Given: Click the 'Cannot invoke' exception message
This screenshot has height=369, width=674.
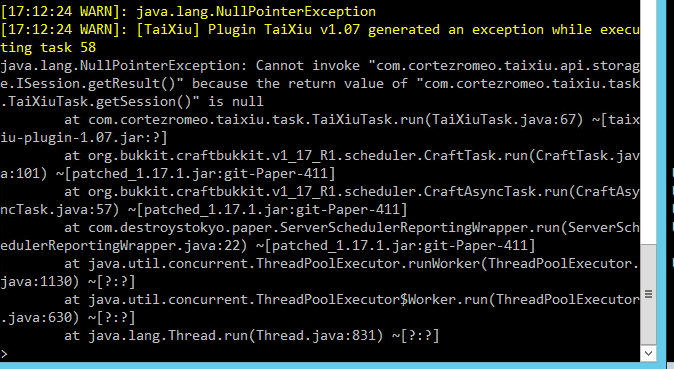Looking at the screenshot, I should pos(308,66).
